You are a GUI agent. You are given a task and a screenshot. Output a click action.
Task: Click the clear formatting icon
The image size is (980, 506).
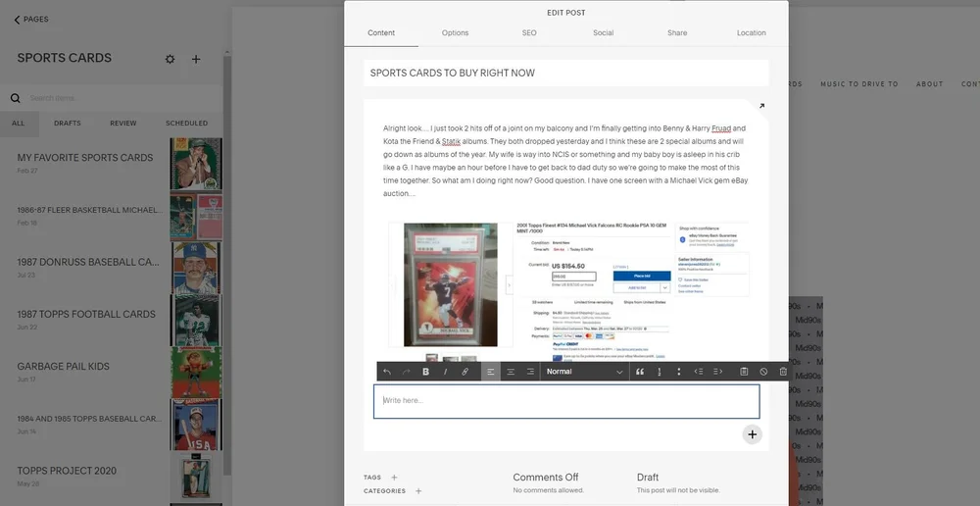[x=763, y=372]
